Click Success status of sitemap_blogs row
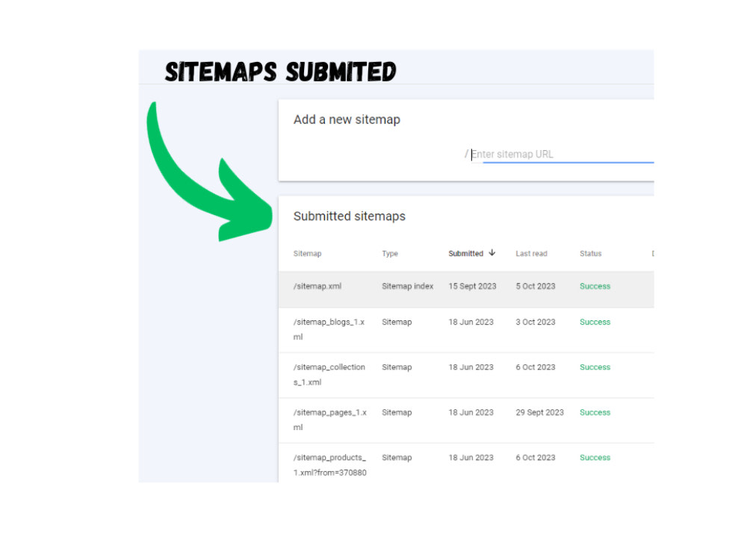The image size is (747, 560). (x=595, y=322)
